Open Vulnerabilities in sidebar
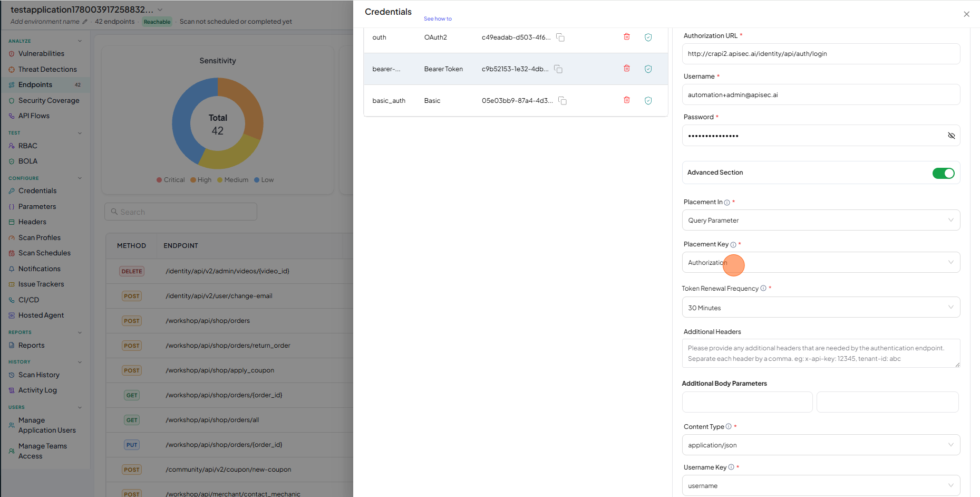Viewport: 980px width, 497px height. point(41,54)
